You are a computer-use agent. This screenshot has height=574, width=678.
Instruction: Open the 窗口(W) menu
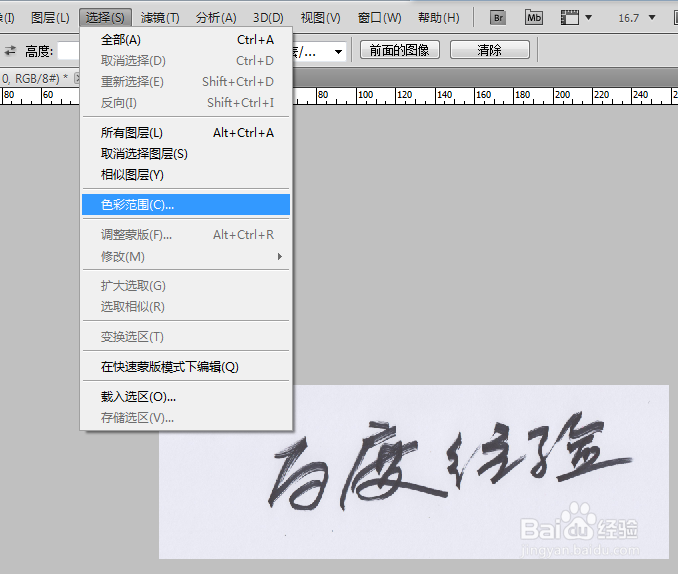(379, 18)
